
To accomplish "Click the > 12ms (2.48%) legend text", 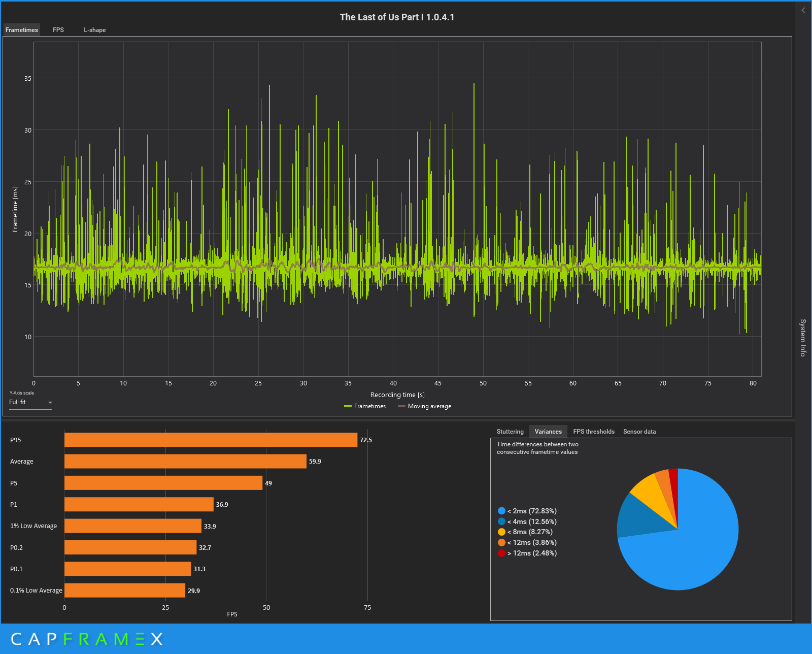I will coord(532,553).
